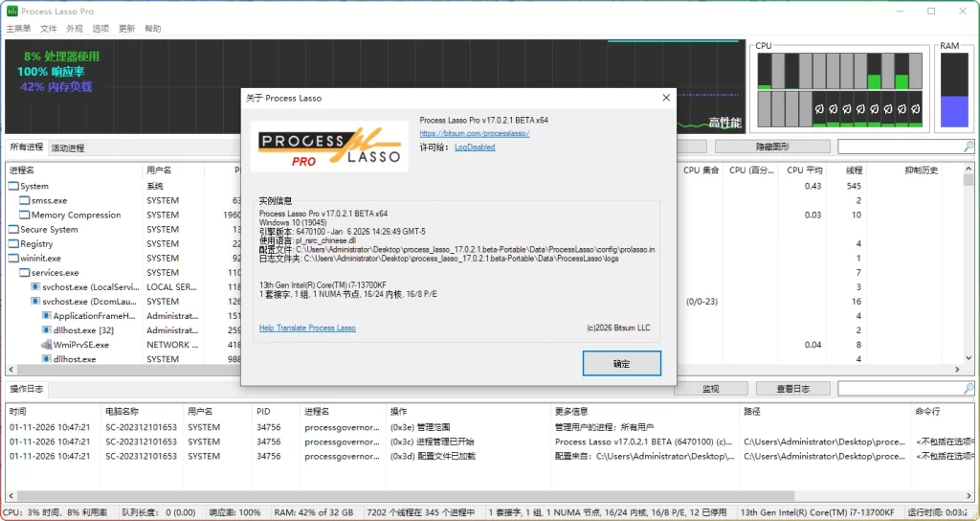Click the process list search magnifier icon
This screenshot has width=980, height=521.
point(969,147)
